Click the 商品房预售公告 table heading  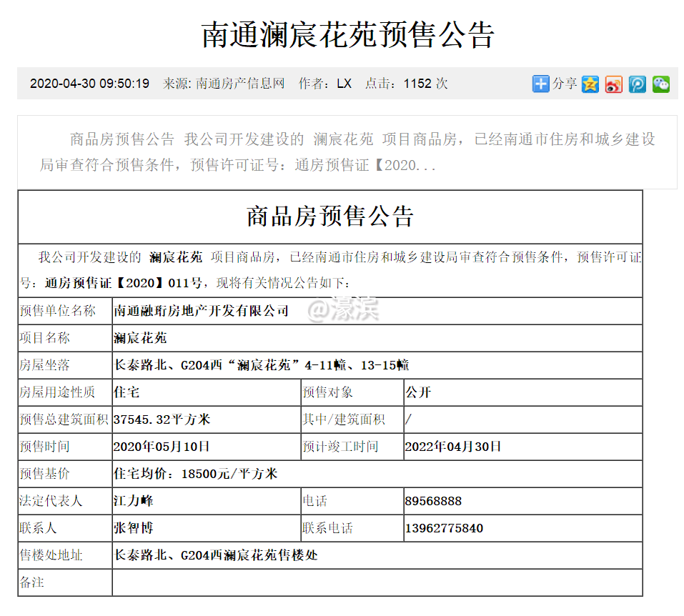coord(330,217)
